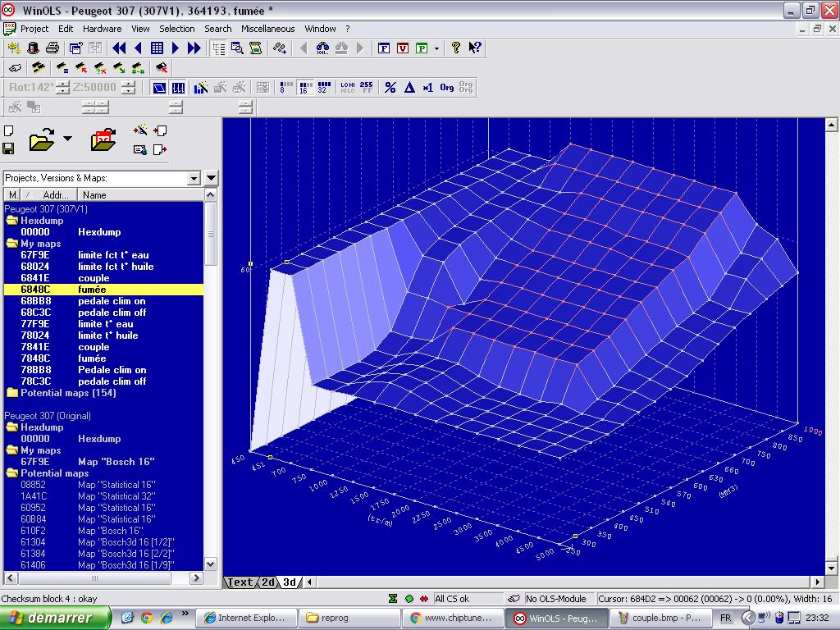Select the 'couple' map at 6841E
840x630 pixels.
(93, 278)
